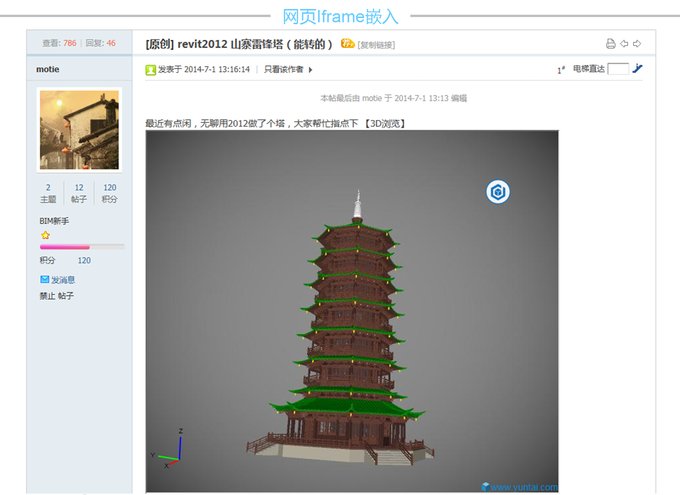Click the star rank icon under BIM新手

tap(45, 234)
